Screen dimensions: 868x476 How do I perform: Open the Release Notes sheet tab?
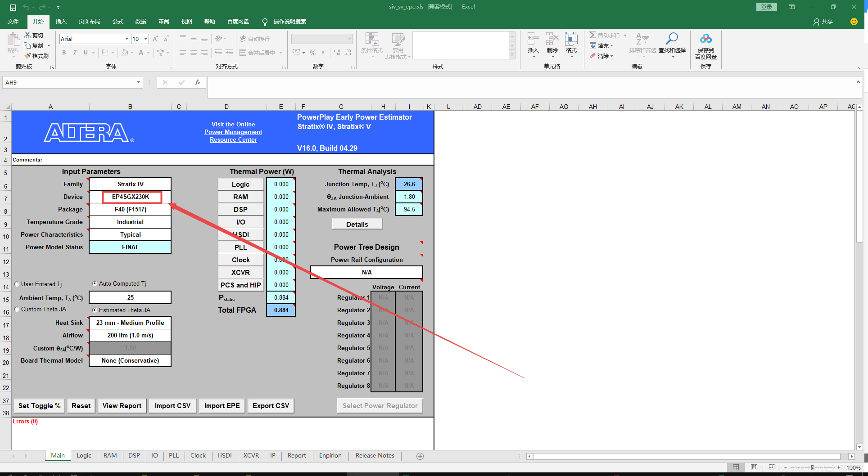point(375,456)
